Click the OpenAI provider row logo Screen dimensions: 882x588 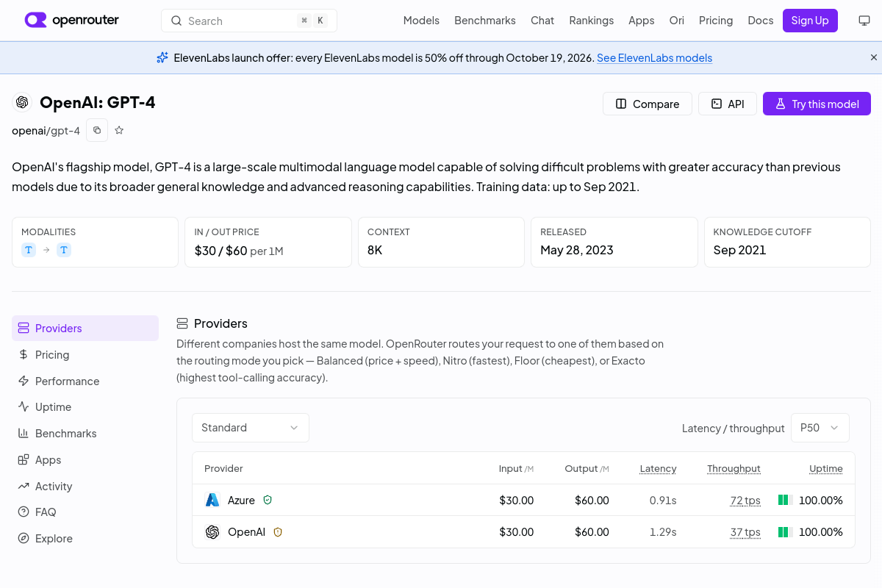pyautogui.click(x=212, y=532)
